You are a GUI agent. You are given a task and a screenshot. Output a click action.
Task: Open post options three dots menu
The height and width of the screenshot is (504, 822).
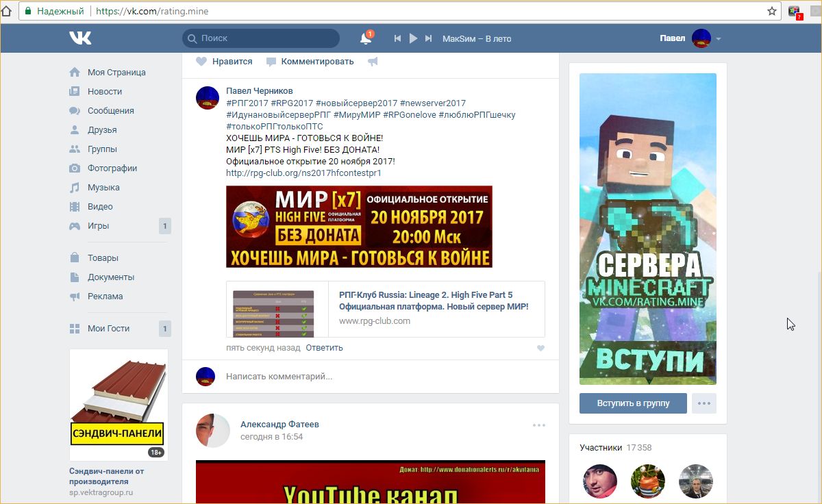pos(539,425)
